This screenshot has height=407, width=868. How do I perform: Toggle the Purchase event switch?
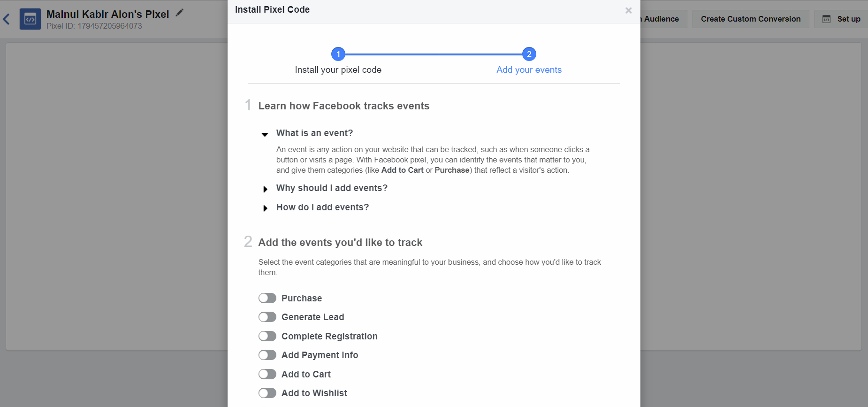(267, 298)
